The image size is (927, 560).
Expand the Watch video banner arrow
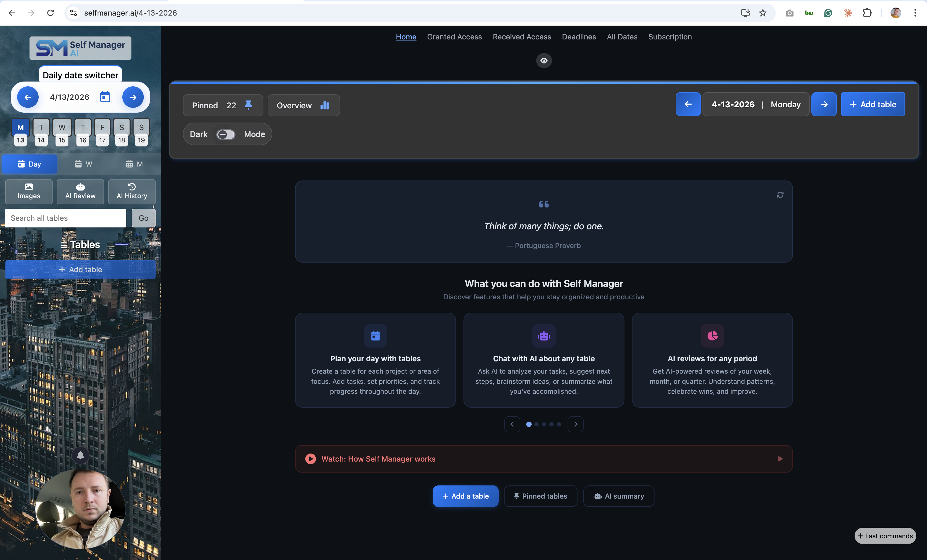(x=780, y=458)
